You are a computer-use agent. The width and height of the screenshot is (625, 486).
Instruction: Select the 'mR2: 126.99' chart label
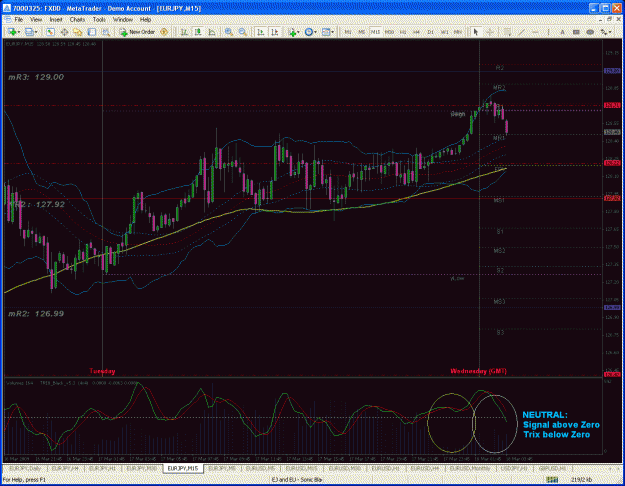point(36,314)
